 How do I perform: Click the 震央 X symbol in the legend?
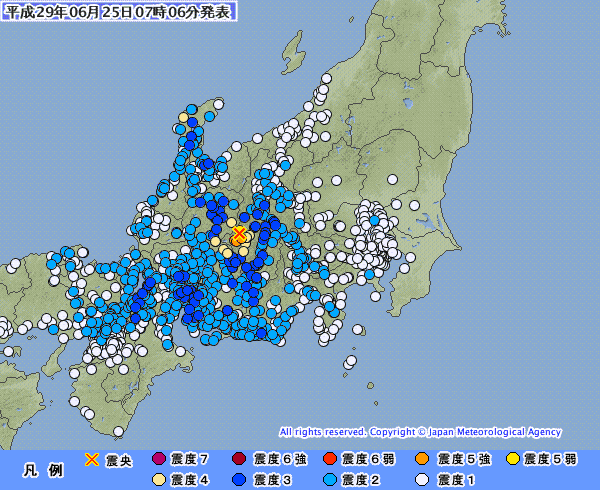tap(92, 459)
